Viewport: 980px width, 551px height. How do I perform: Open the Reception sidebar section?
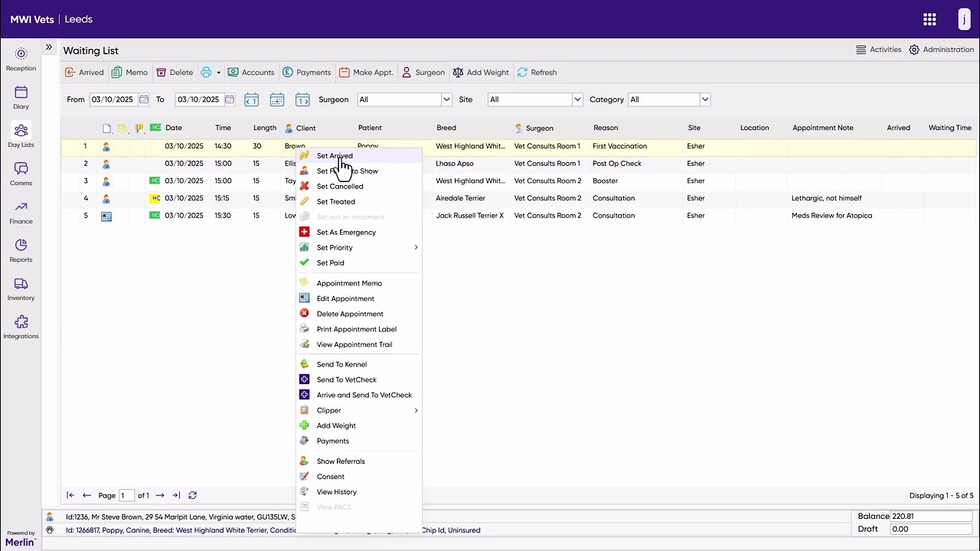tap(21, 59)
